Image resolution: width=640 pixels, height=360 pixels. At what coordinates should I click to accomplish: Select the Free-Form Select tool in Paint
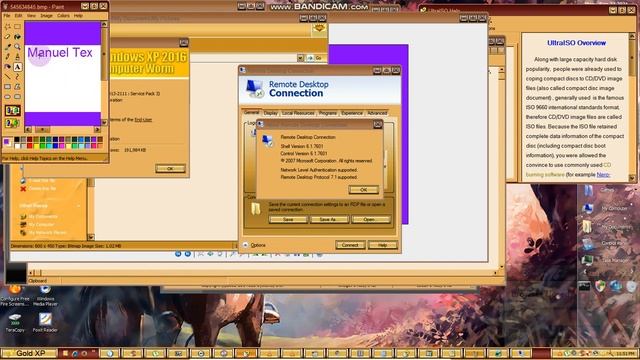coord(8,27)
